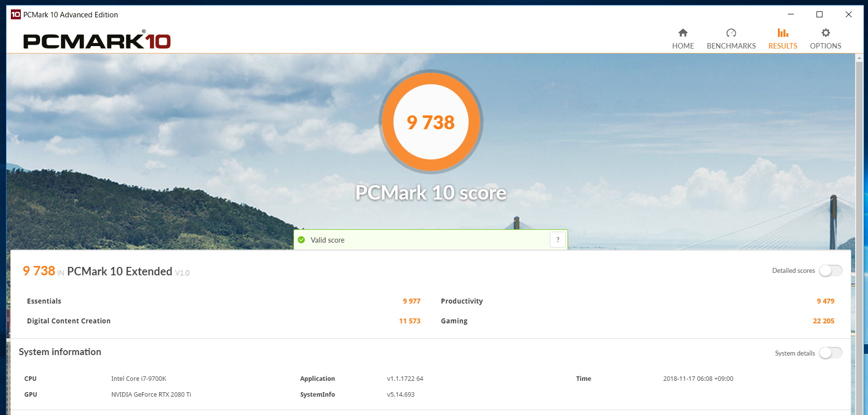Image resolution: width=868 pixels, height=415 pixels.
Task: Click application version v1.1.1722 64
Action: [x=405, y=379]
